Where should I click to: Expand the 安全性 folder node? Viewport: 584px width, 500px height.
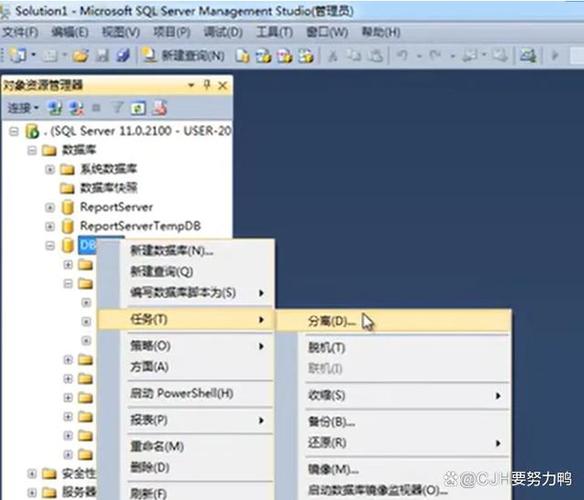tap(32, 474)
